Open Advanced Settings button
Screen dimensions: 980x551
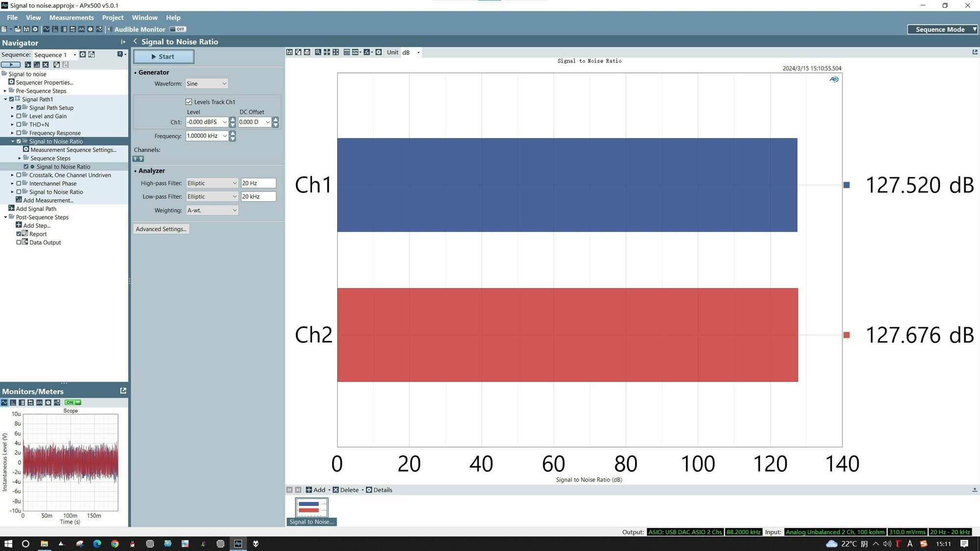(161, 229)
